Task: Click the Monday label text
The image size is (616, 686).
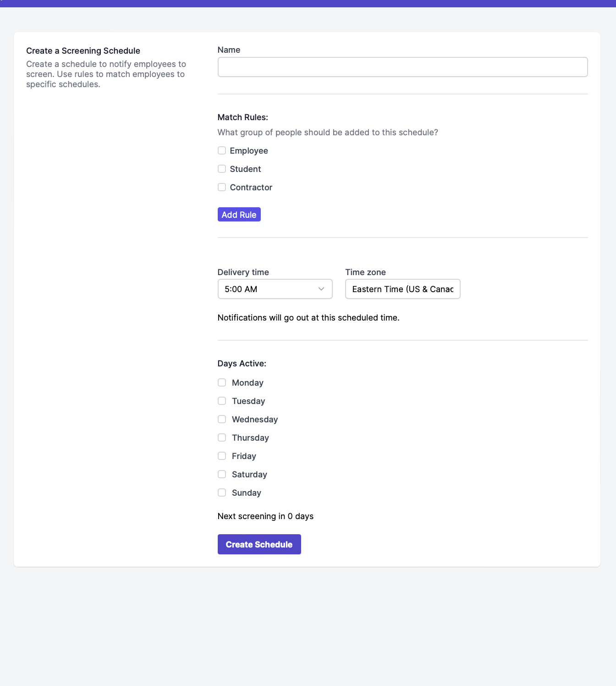Action: [x=247, y=383]
